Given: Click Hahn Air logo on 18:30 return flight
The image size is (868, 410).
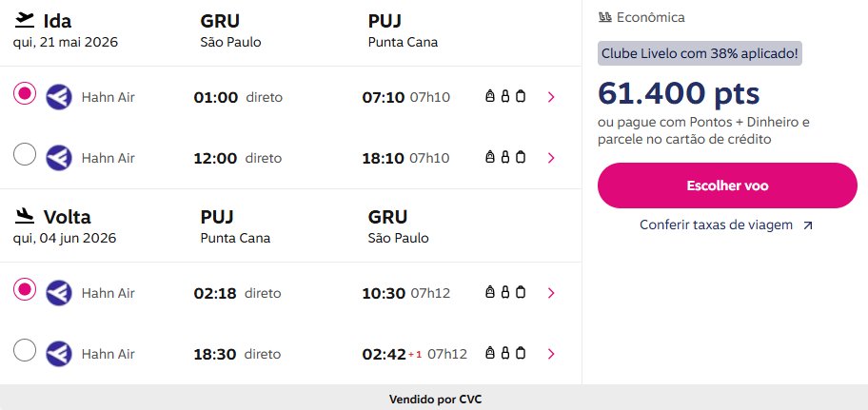Looking at the screenshot, I should coord(59,354).
